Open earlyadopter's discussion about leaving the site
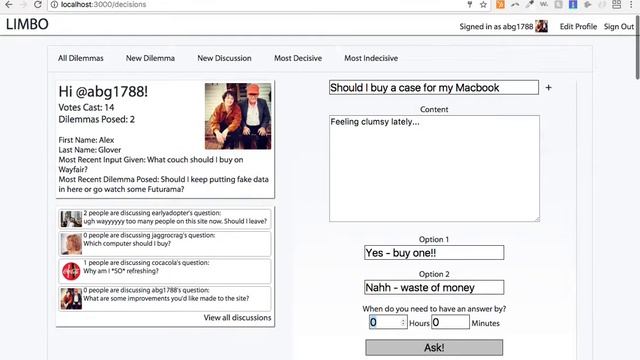640x360 pixels. tap(165, 219)
